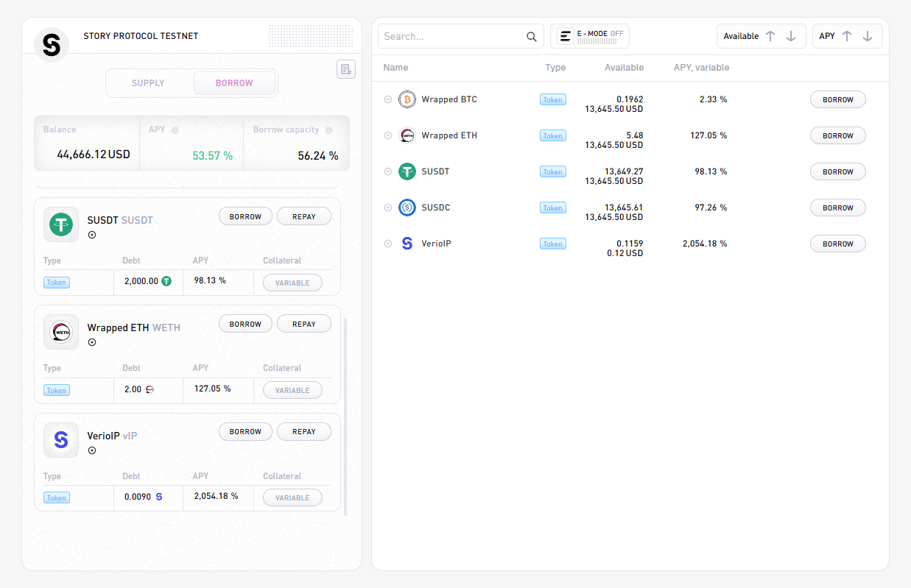Click the left panel vertical scrollbar

tap(345, 412)
